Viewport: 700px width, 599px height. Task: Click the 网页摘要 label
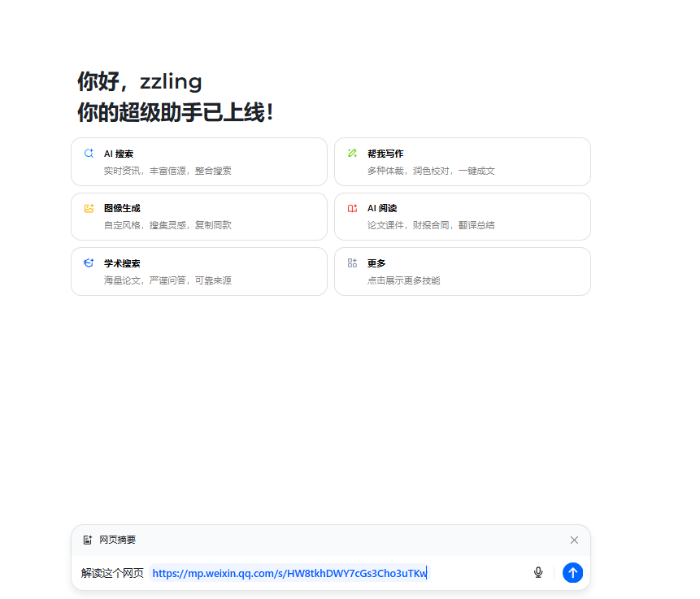click(117, 540)
